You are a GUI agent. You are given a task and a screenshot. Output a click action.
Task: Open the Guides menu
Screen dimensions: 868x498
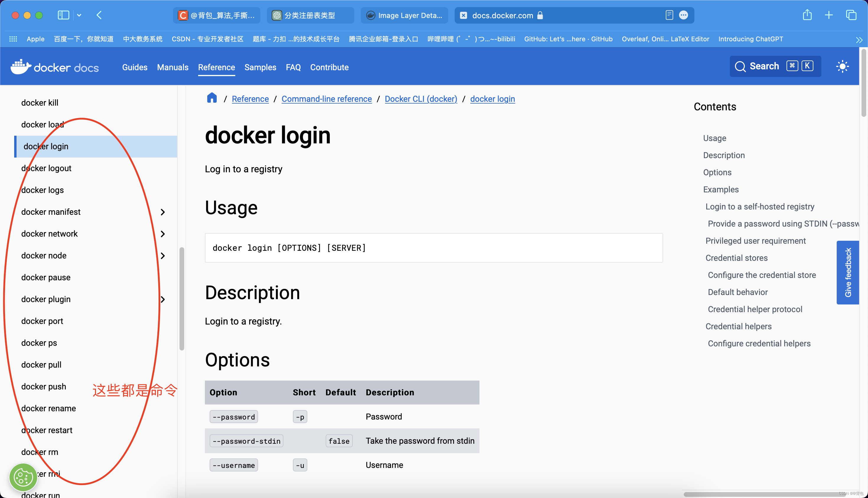[x=135, y=67]
